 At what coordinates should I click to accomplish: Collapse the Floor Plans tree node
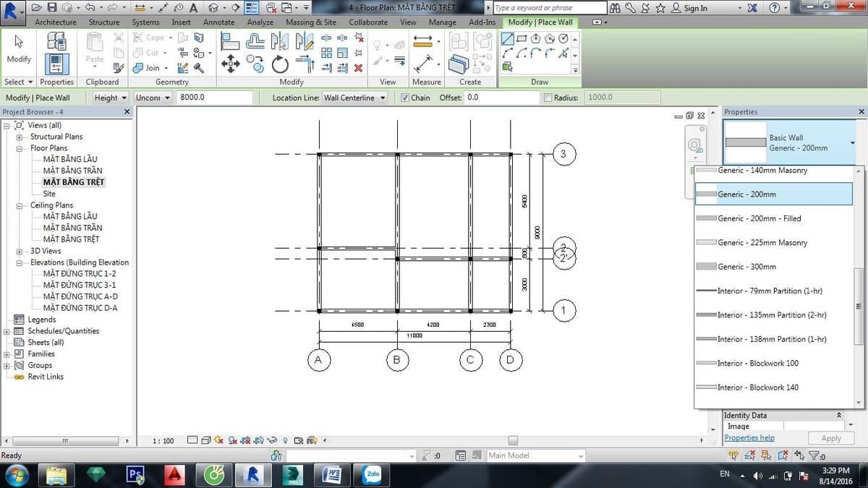pyautogui.click(x=20, y=148)
